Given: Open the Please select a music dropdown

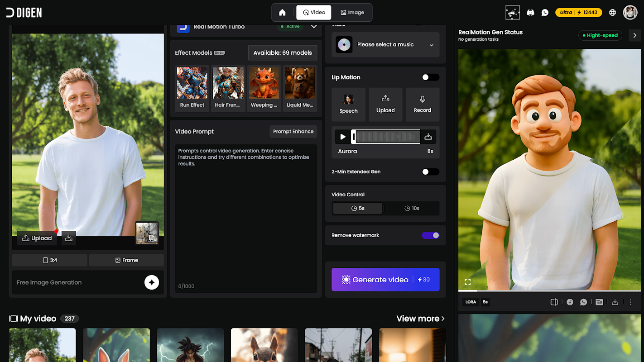Looking at the screenshot, I should pos(385,45).
